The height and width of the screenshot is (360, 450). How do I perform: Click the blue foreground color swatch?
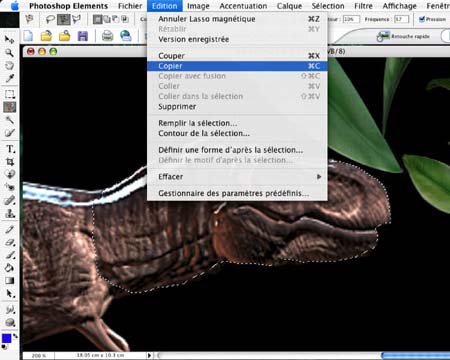(x=6, y=339)
